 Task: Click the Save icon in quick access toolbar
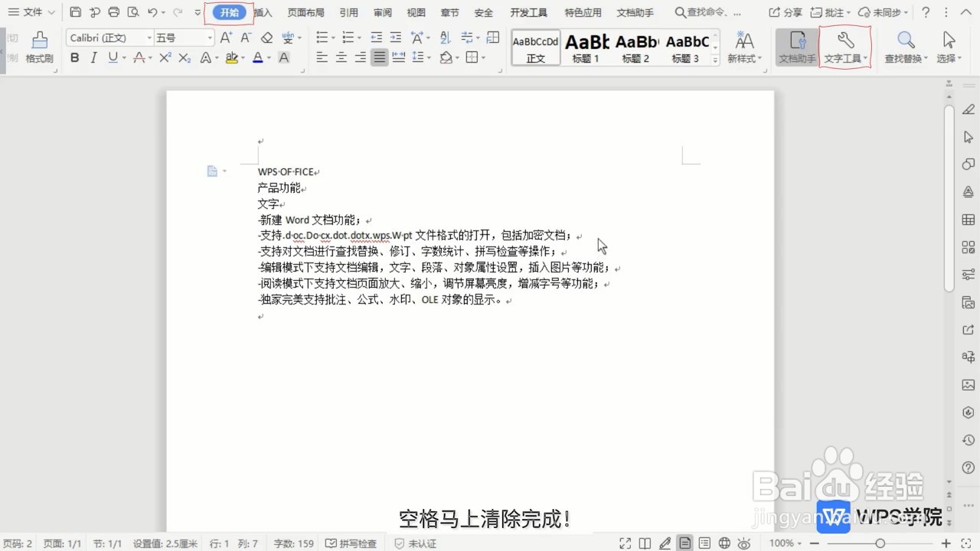(x=75, y=12)
